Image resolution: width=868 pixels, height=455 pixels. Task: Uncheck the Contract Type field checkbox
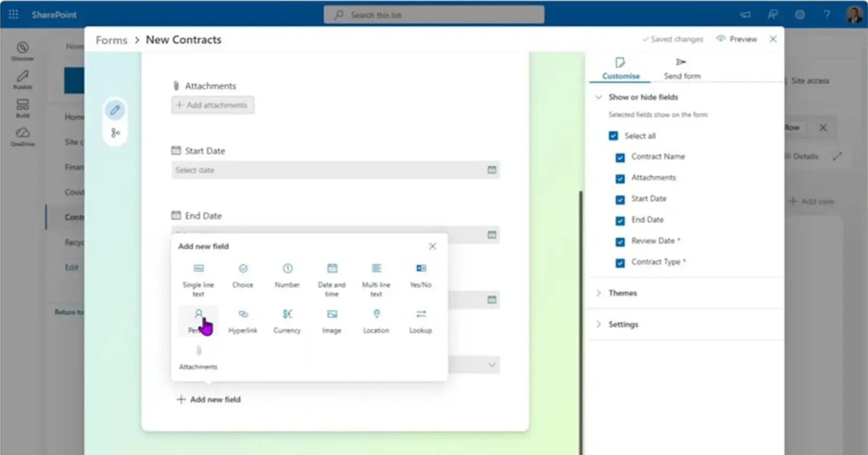pos(620,263)
